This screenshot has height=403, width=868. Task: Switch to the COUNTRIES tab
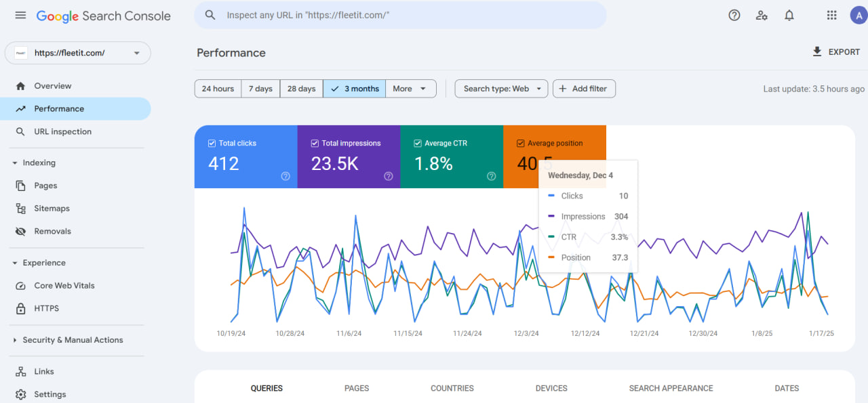coord(452,388)
